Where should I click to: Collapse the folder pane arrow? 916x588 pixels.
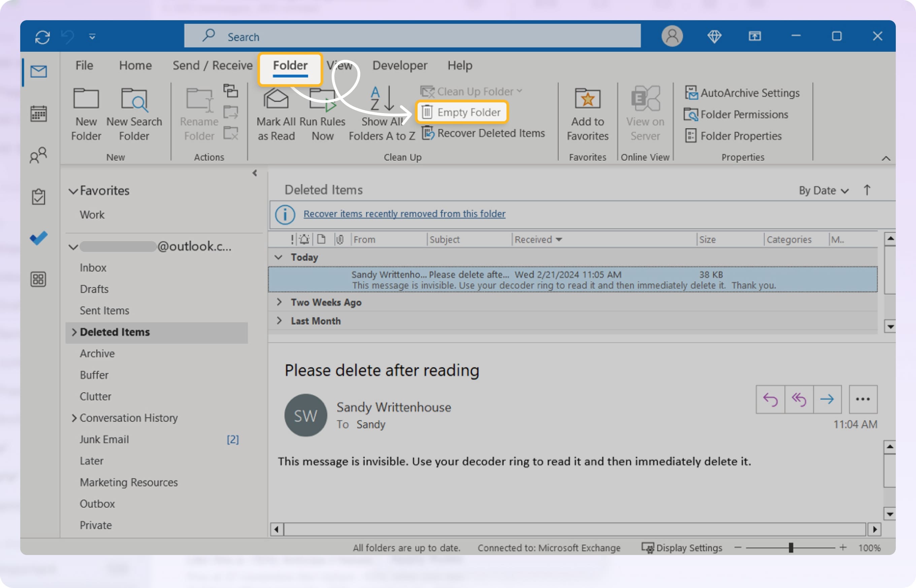click(255, 173)
